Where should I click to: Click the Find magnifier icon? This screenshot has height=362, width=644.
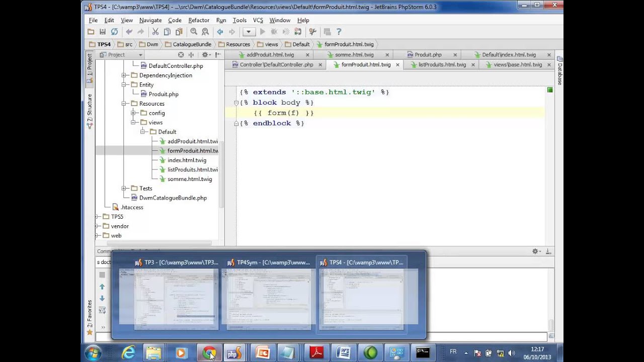194,32
